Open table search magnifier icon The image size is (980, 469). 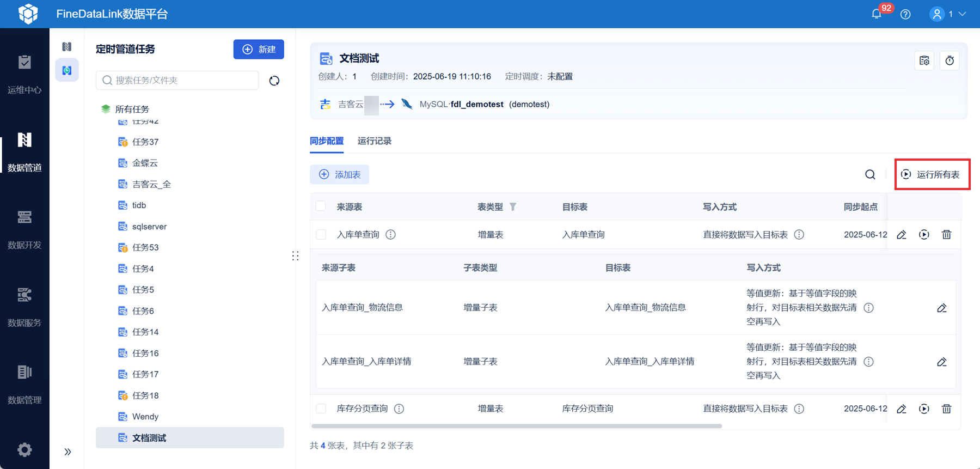point(870,174)
